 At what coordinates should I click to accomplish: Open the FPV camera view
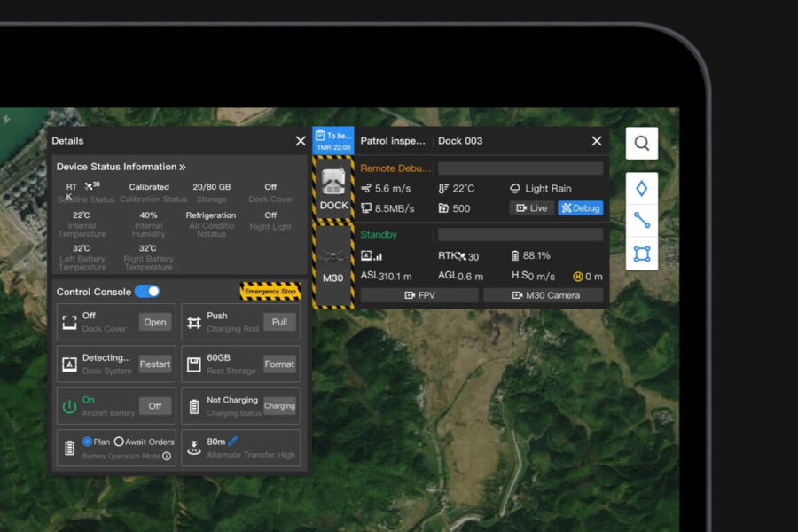(419, 295)
